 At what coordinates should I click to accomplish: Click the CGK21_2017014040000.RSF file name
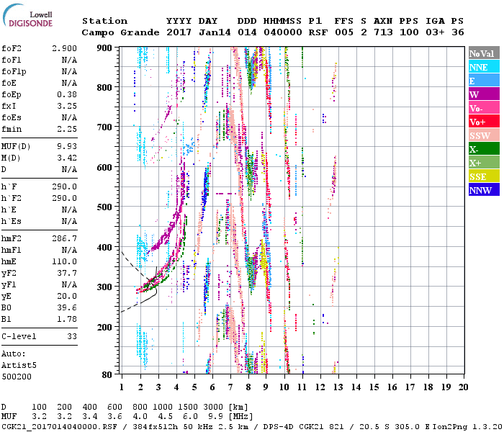click(x=60, y=426)
